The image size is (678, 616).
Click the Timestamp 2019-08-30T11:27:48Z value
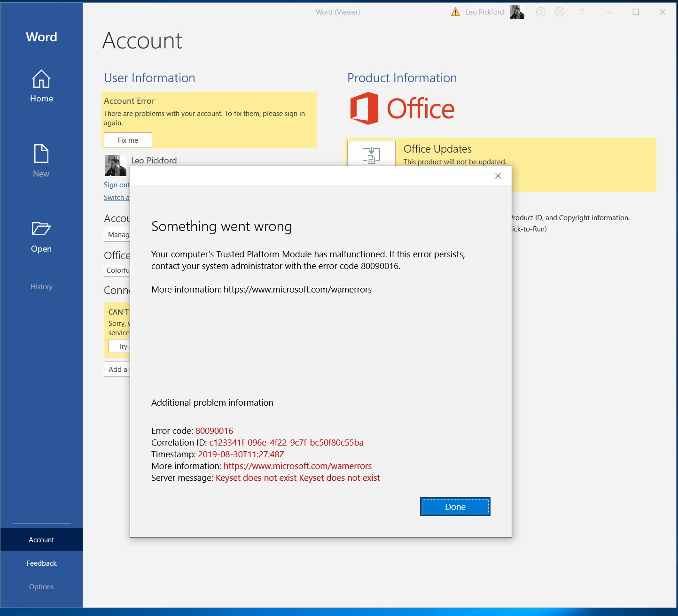coord(241,454)
